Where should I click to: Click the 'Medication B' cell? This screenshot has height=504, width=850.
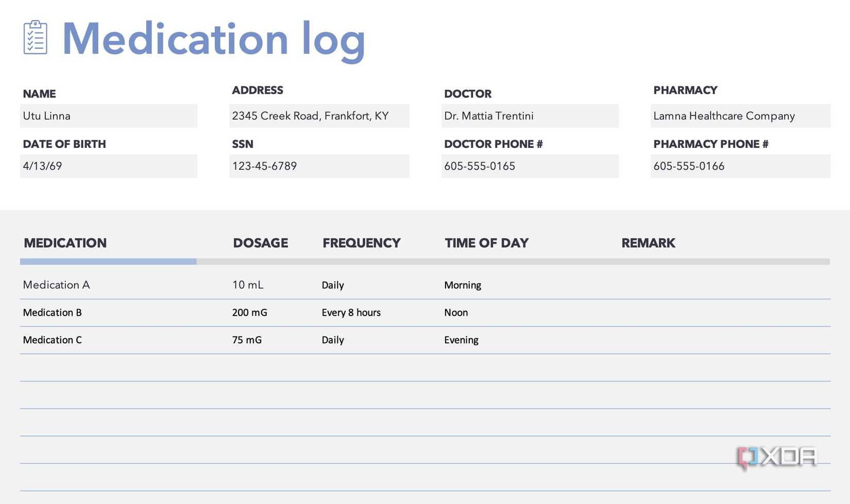click(x=53, y=312)
